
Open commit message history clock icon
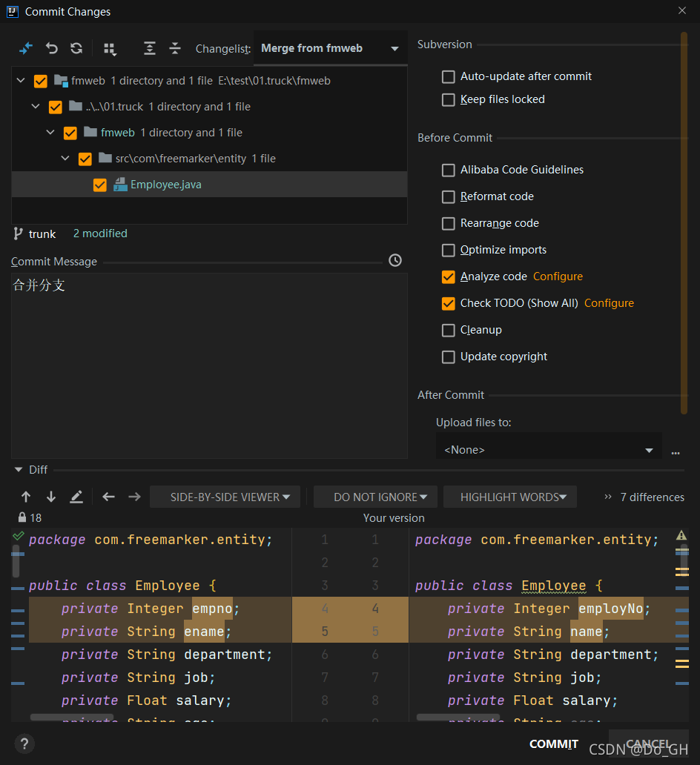coord(395,260)
